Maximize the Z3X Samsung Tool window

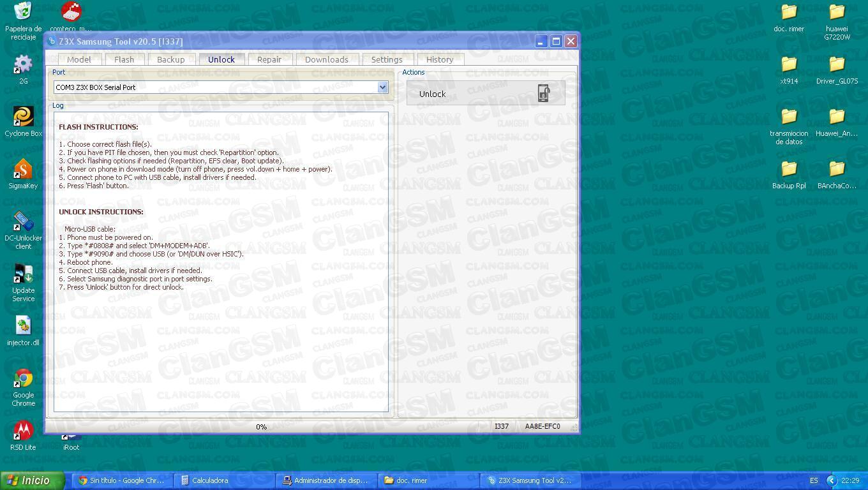pos(556,41)
